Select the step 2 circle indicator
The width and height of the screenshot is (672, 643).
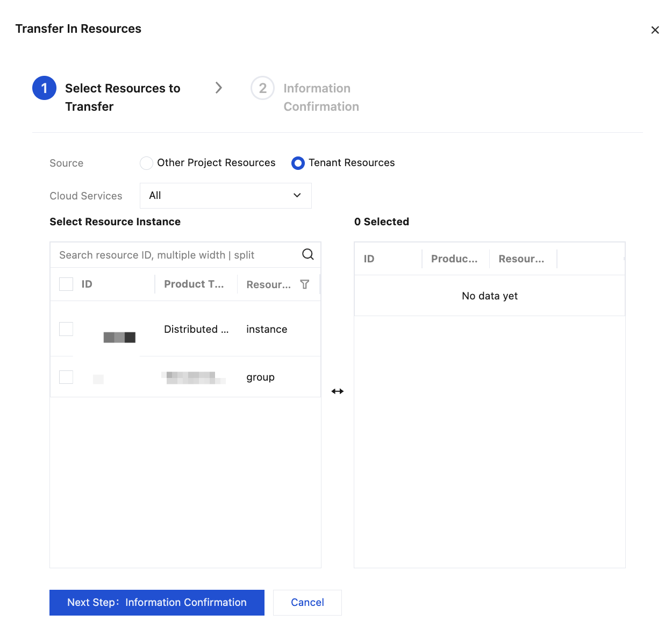coord(262,88)
